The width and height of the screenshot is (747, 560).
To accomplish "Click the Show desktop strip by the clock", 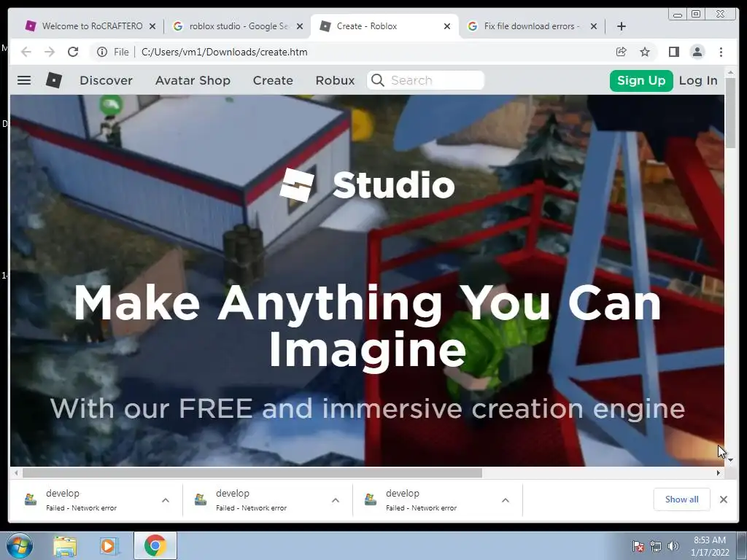I will point(742,545).
